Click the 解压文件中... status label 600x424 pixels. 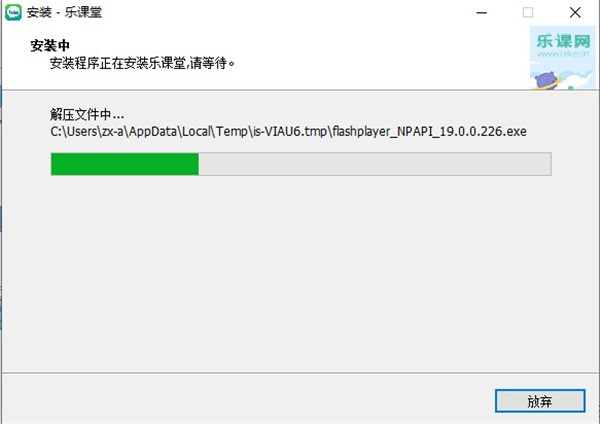[87, 114]
